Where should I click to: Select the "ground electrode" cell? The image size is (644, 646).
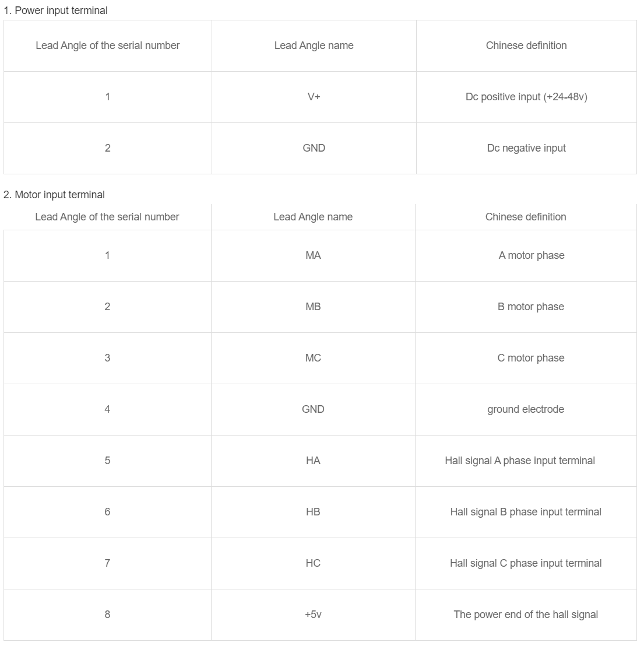point(526,409)
